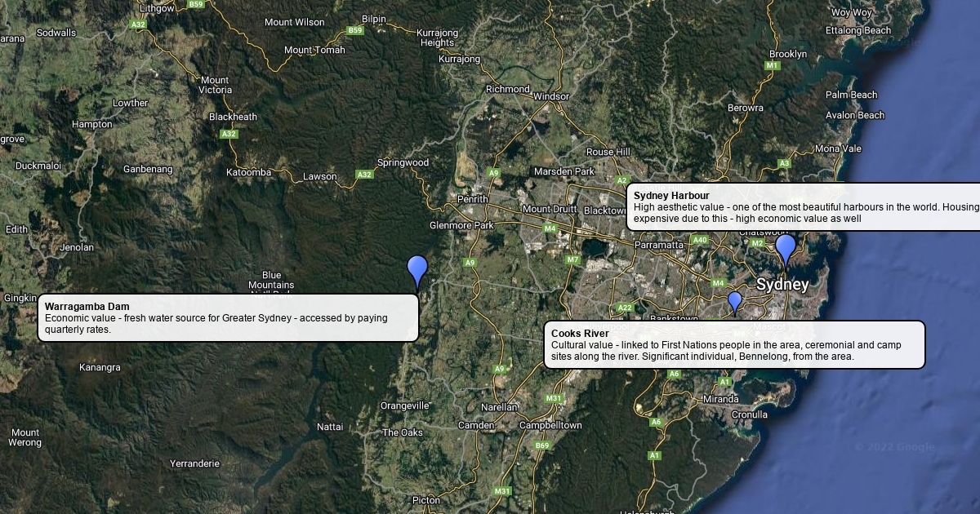Click the M1 road shield near Brooklyn
Image resolution: width=980 pixels, height=514 pixels.
(x=773, y=65)
